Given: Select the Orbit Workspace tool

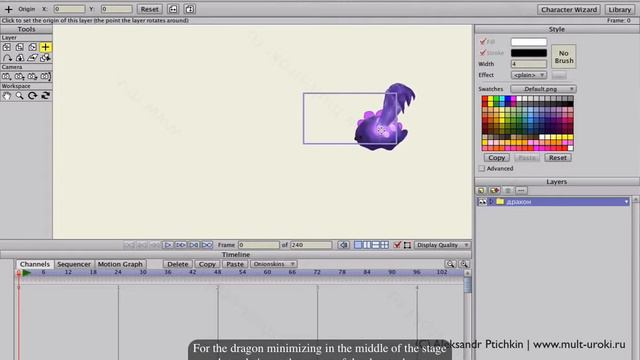Looking at the screenshot, I should click(45, 96).
